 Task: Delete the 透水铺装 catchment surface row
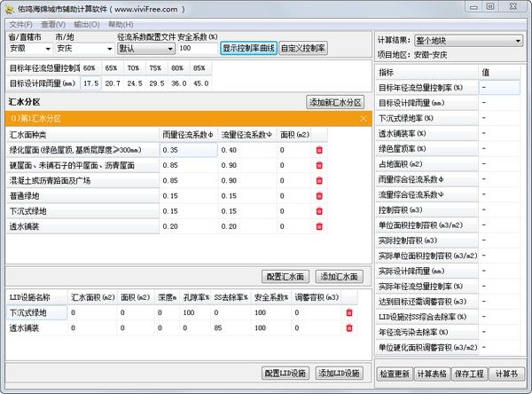(319, 226)
